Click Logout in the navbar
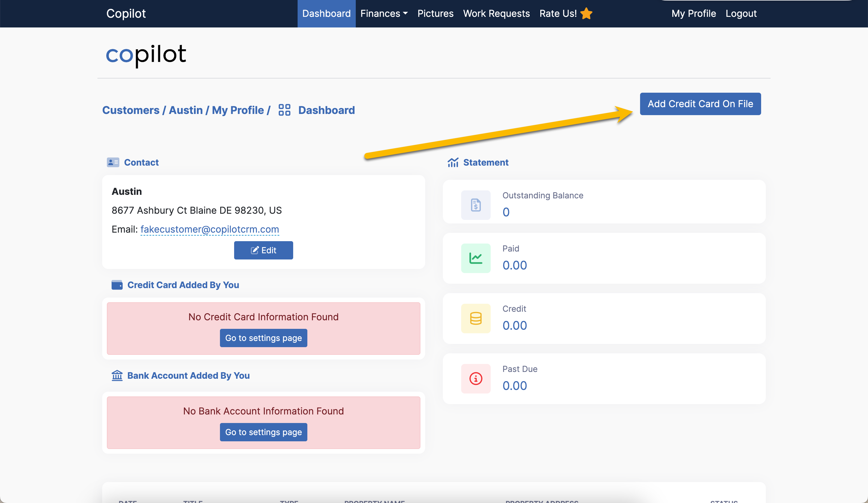Viewport: 868px width, 503px height. (741, 13)
